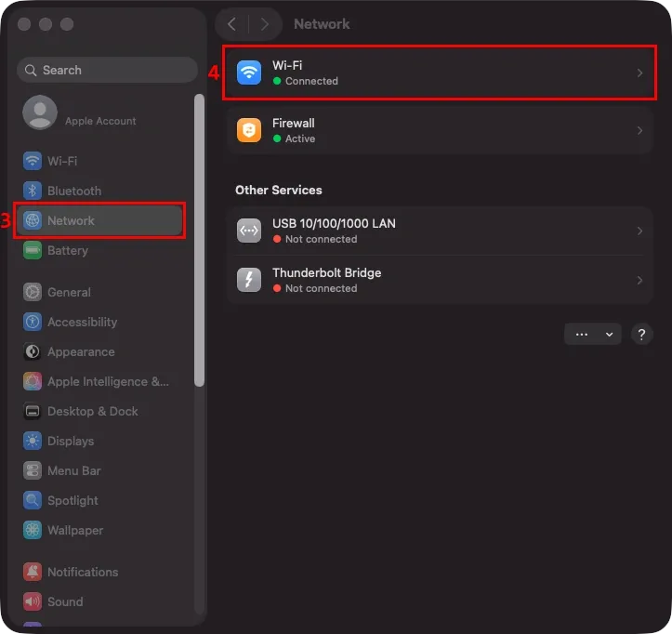The image size is (672, 634).
Task: Expand USB 10/100/1000 LAN chevron
Action: 639,231
